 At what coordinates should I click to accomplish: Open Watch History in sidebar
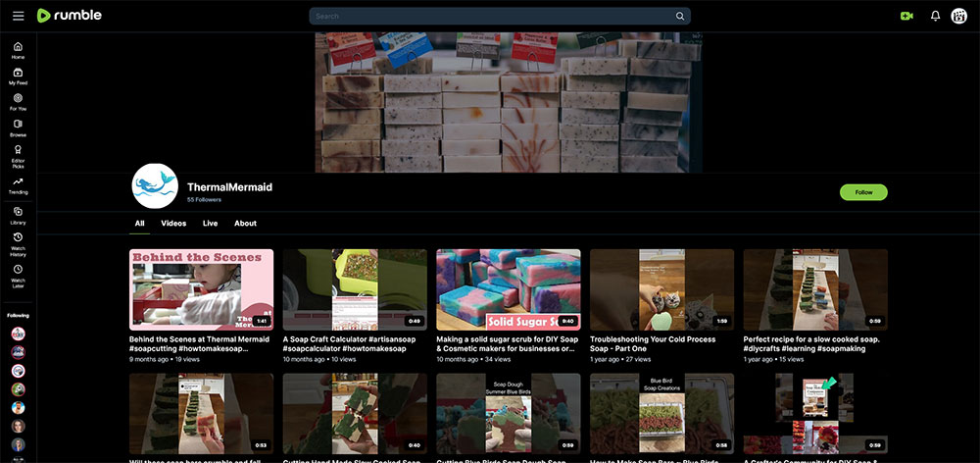pos(18,244)
